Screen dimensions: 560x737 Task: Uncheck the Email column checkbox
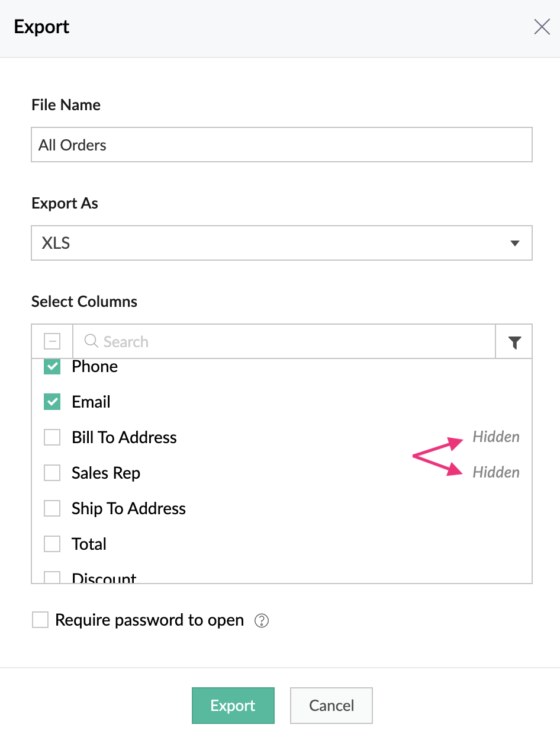(x=52, y=402)
